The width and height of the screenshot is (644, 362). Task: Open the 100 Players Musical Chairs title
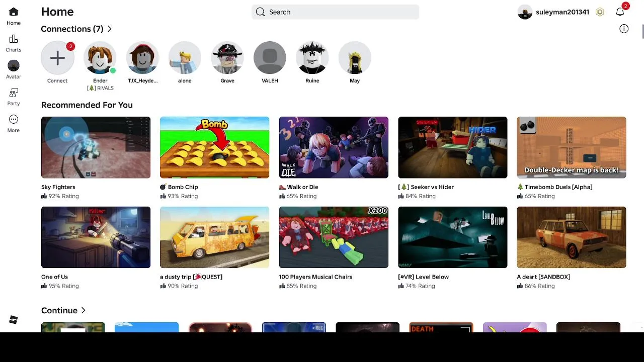click(315, 277)
